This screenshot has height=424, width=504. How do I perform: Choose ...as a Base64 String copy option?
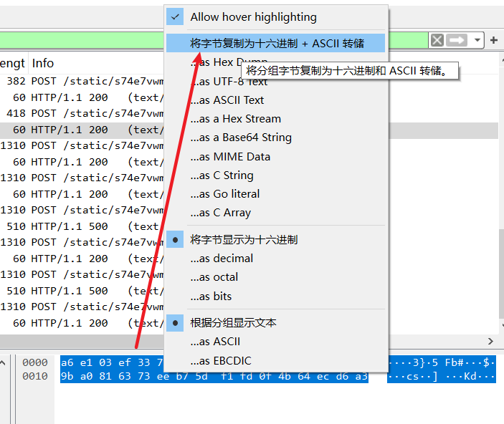[x=275, y=138]
